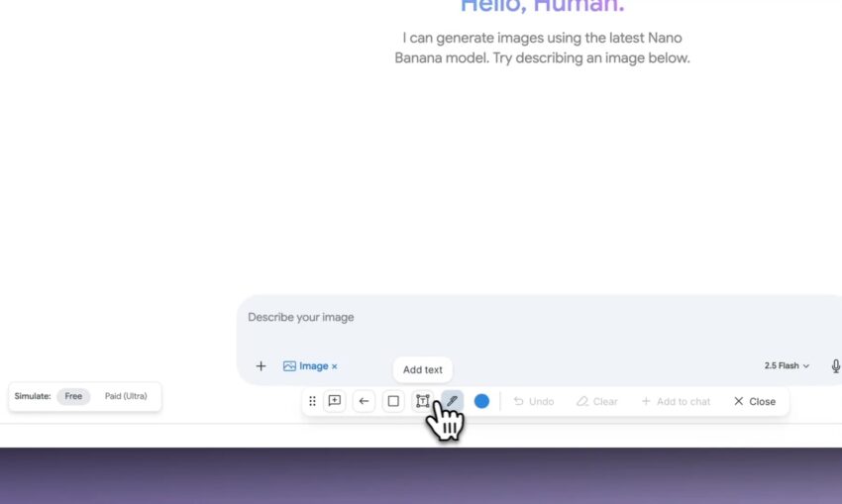Viewport: 842px width, 504px height.
Task: Toggle the pen drawing tool
Action: point(452,401)
